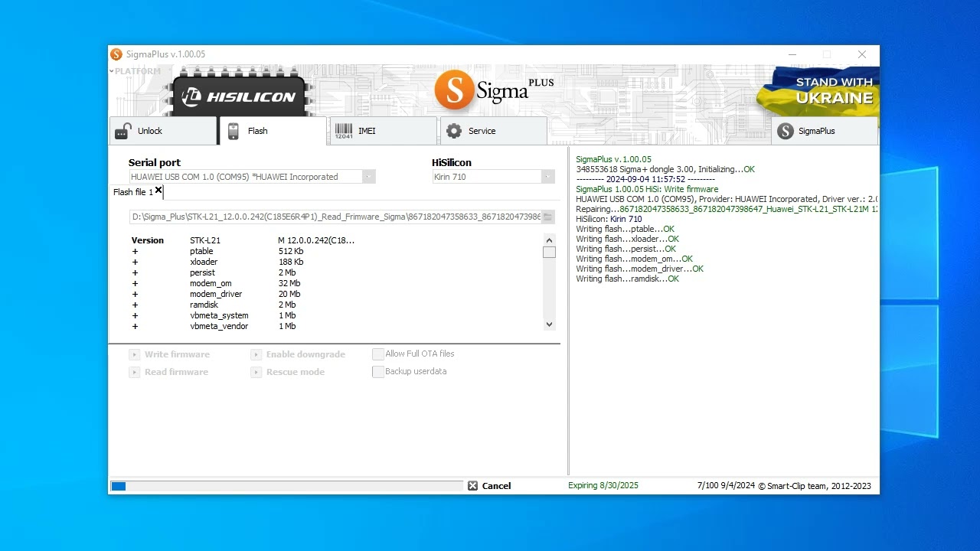Expand the Serial port combo box
Viewport: 980px width, 551px height.
pos(369,177)
